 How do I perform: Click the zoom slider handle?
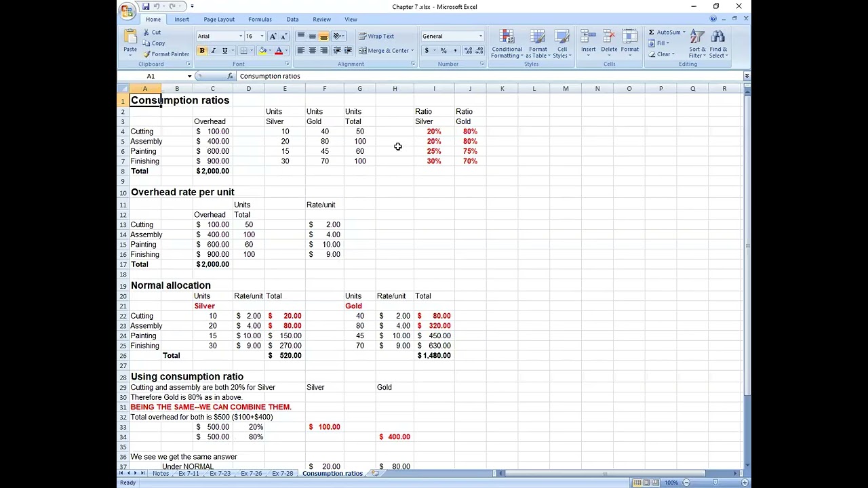click(x=715, y=483)
